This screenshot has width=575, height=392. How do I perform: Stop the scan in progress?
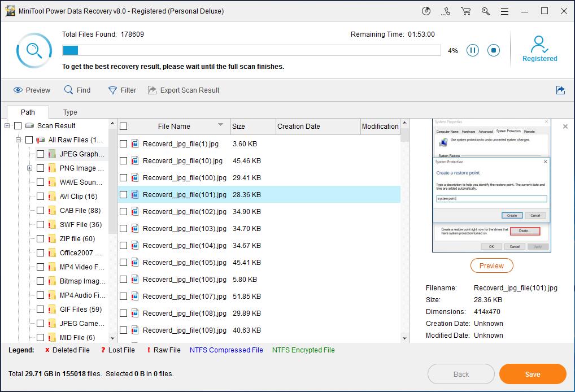tap(493, 50)
